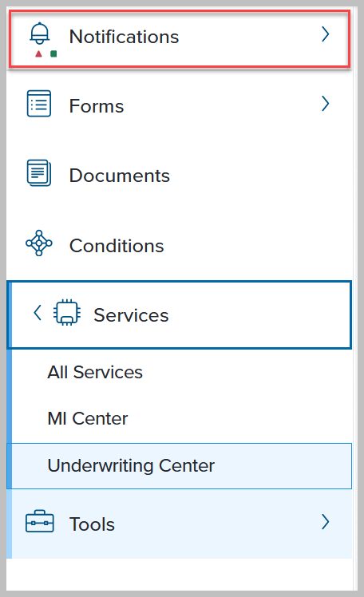The image size is (364, 597).
Task: Click the green square status indicator
Action: (x=53, y=53)
